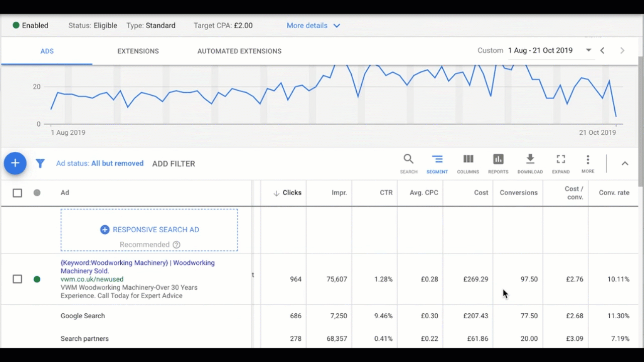Open the Woodworking Machinery ad headline link
The image size is (644, 362).
(138, 267)
